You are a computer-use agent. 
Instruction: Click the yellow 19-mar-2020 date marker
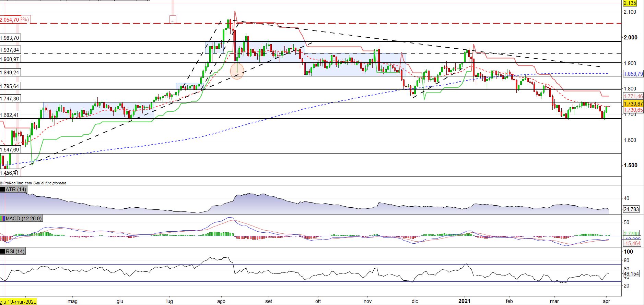tap(19, 302)
